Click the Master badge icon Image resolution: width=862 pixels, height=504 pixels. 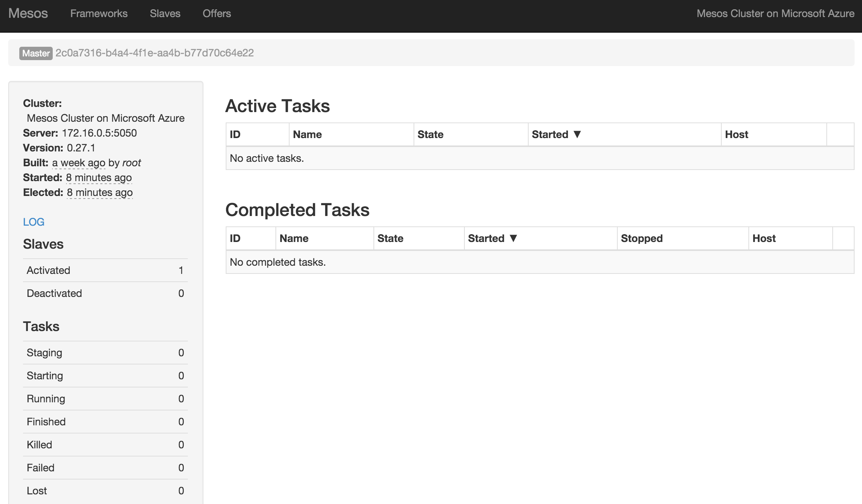[35, 53]
